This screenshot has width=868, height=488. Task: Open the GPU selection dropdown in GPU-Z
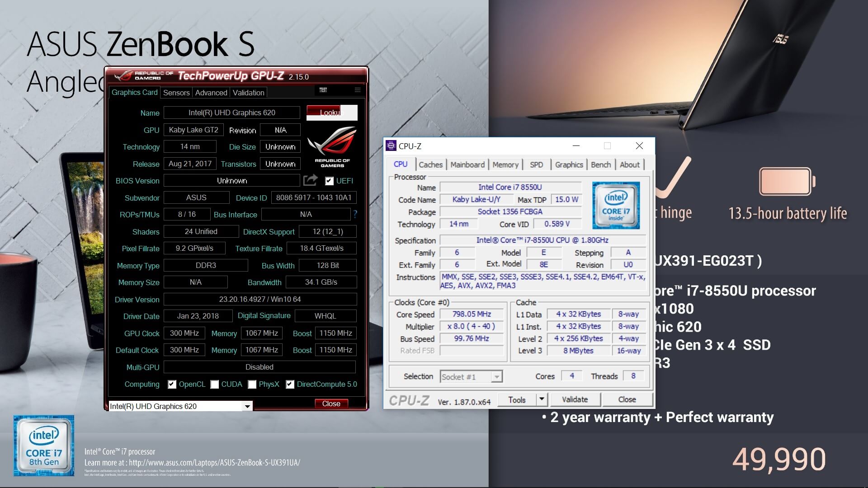247,406
